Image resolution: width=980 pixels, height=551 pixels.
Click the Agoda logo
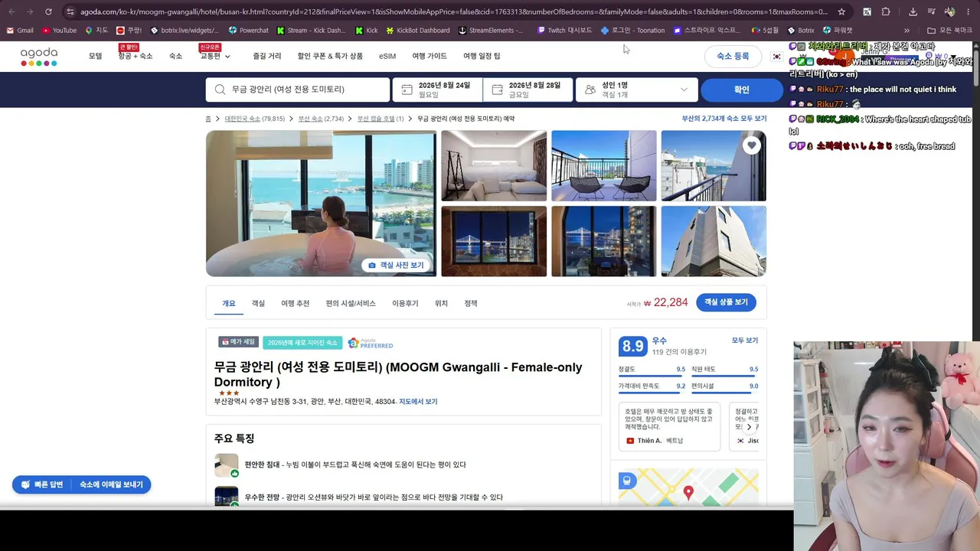coord(39,57)
